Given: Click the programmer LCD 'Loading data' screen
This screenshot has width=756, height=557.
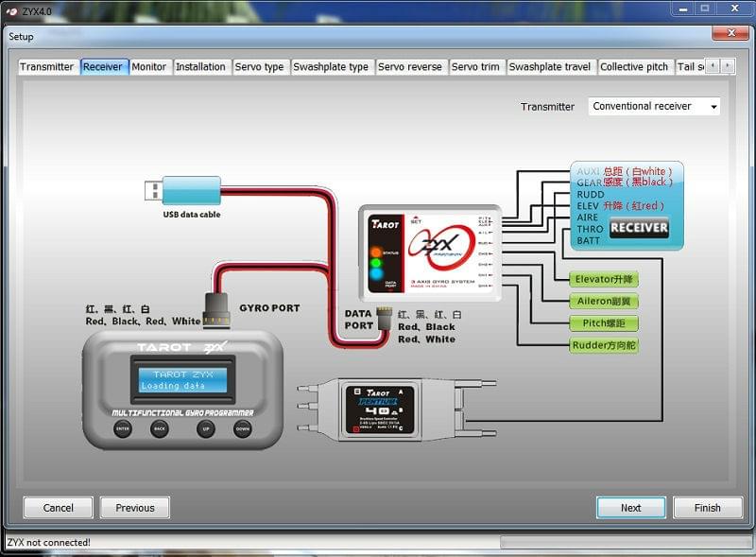Looking at the screenshot, I should pyautogui.click(x=182, y=380).
